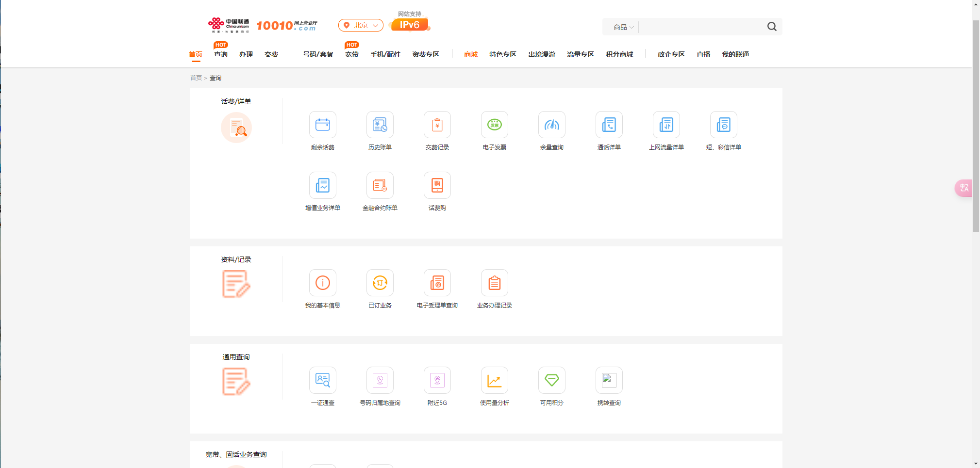Open the 通话详单 icon

click(x=609, y=125)
